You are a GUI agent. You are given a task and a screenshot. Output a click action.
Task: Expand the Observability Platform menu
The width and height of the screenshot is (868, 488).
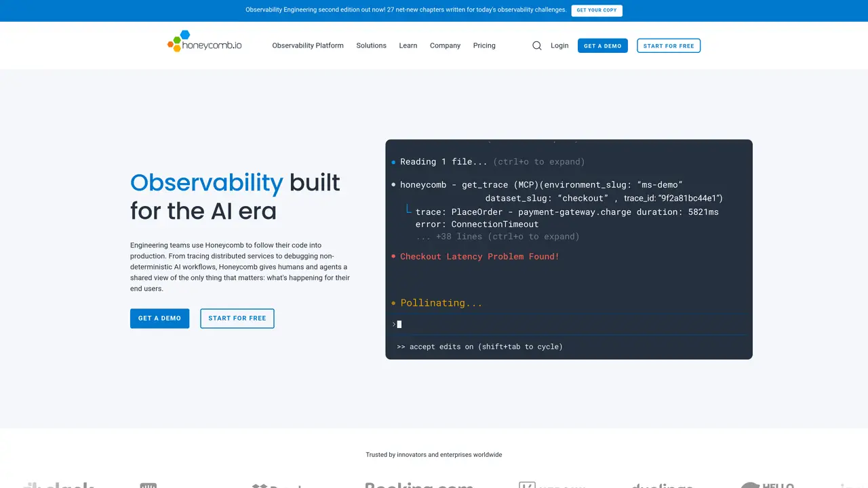[308, 45]
